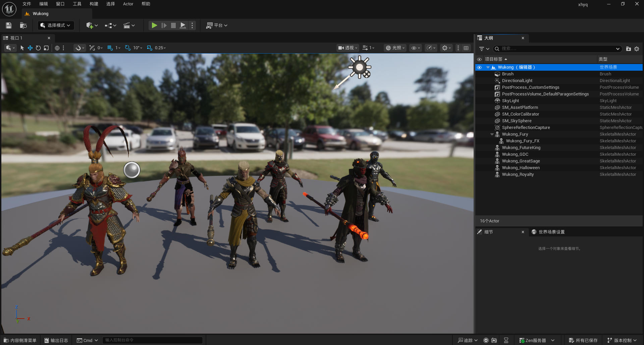Open the viewport Show eye-icon dropdown
The image size is (644, 345).
[416, 48]
